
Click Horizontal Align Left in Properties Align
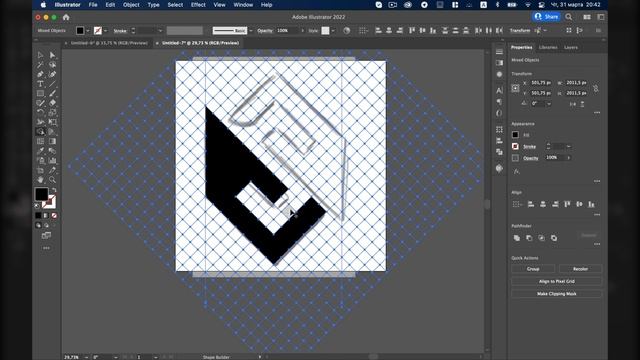pyautogui.click(x=531, y=204)
